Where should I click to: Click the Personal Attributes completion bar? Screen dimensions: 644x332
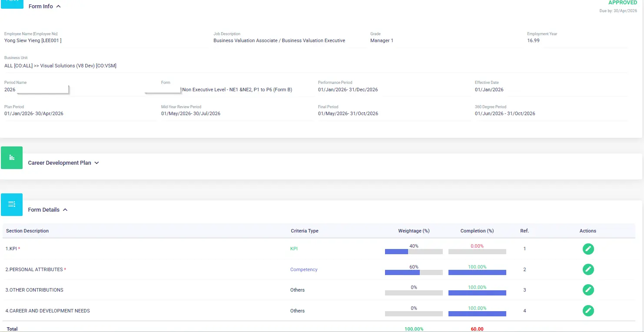477,272
